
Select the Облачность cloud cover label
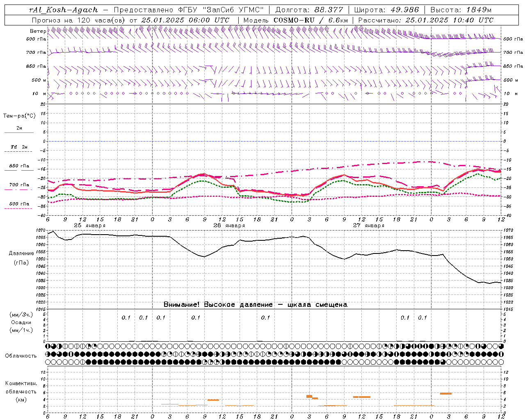21,356
